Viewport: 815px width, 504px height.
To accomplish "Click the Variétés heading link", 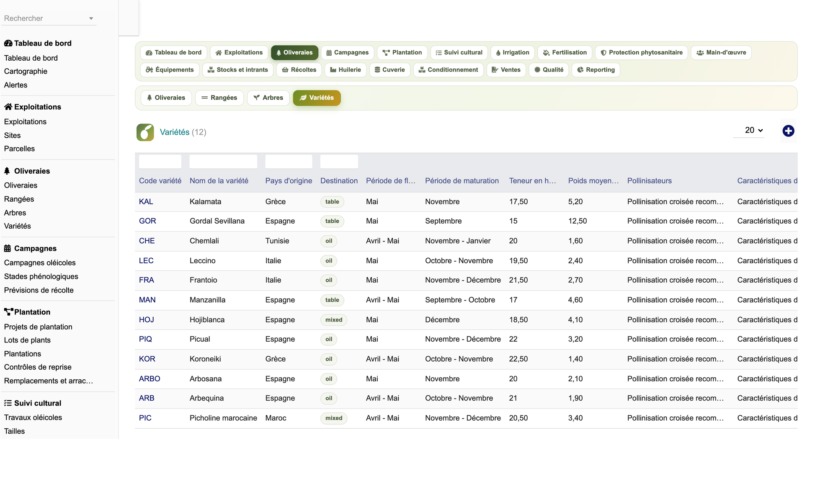I will [x=175, y=132].
